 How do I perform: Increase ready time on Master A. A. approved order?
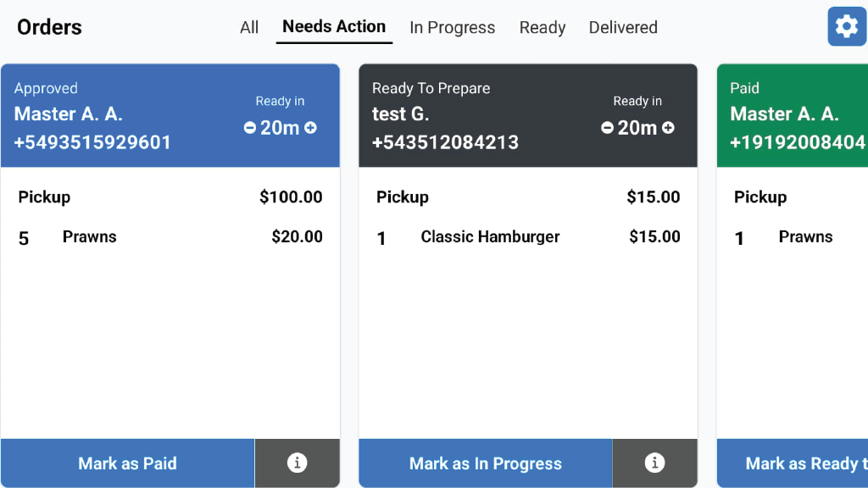point(311,128)
